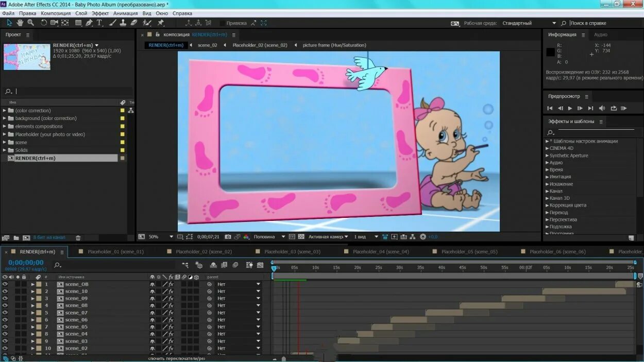
Task: Select the Zoom magnifier tool
Action: [30, 23]
